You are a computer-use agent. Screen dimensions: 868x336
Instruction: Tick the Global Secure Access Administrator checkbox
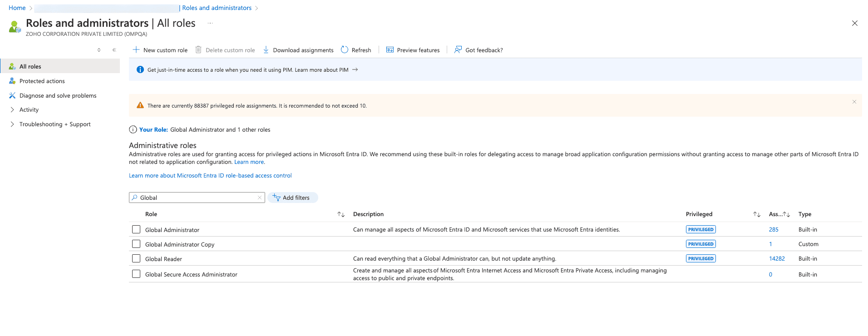click(x=136, y=274)
